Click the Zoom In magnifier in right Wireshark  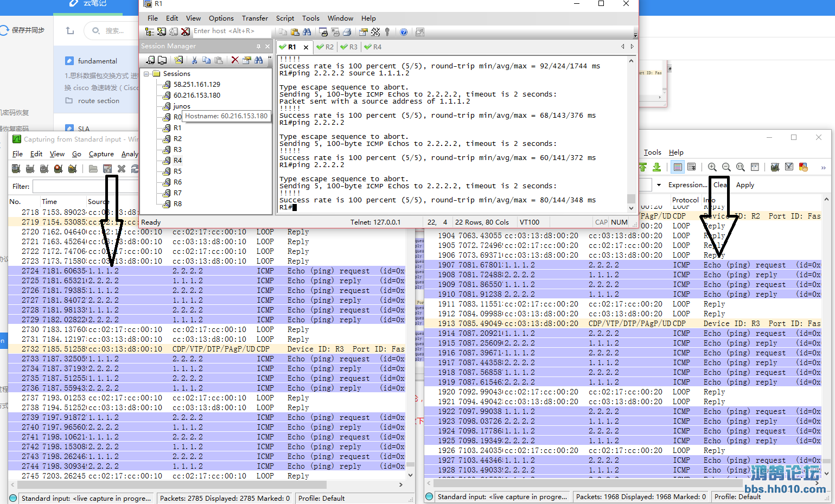pos(712,167)
